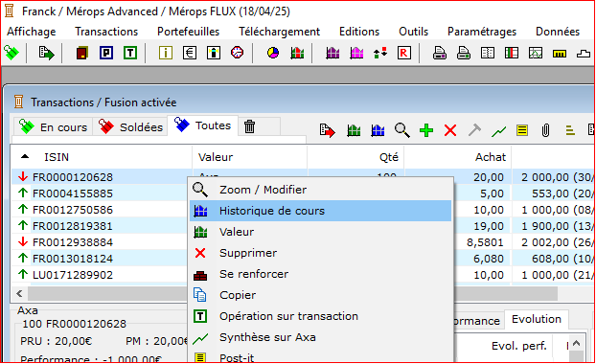Open the Paramétrages menu
Screen dimensions: 596x364
pos(482,32)
